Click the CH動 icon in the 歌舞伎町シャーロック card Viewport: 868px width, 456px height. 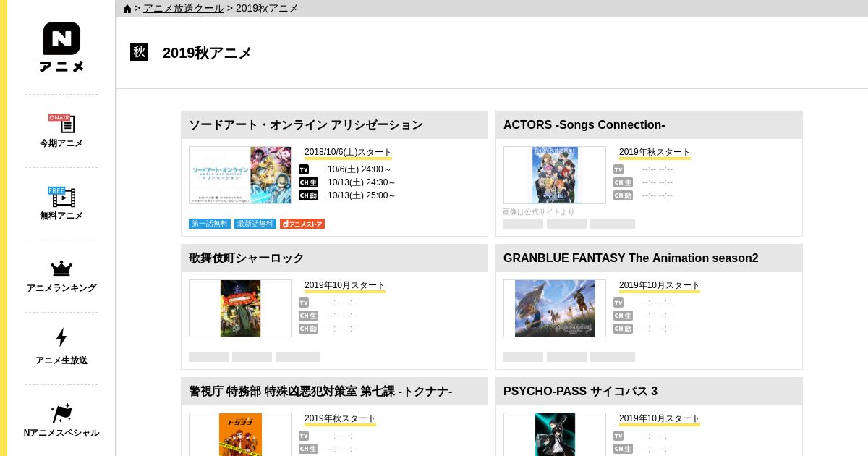[308, 329]
